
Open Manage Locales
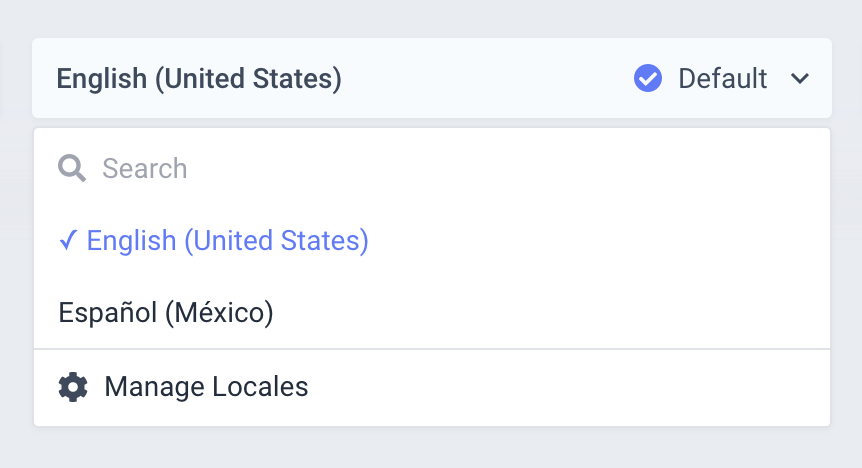tap(432, 388)
